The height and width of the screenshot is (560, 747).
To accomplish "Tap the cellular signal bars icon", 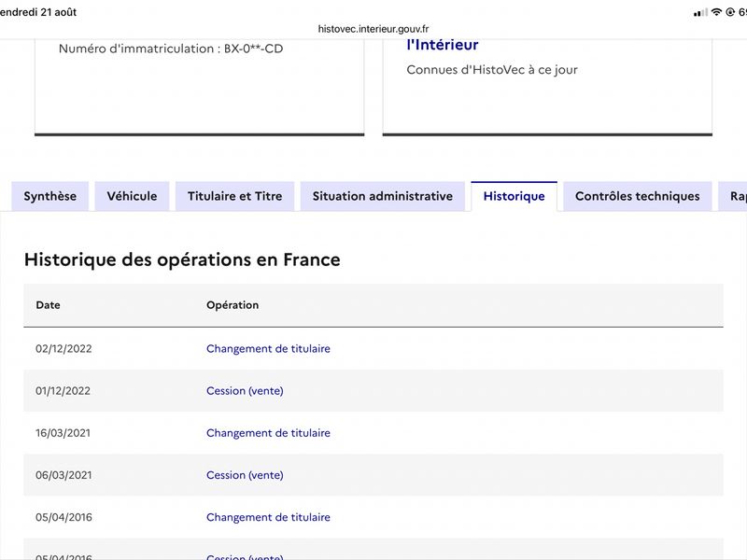I will point(700,13).
